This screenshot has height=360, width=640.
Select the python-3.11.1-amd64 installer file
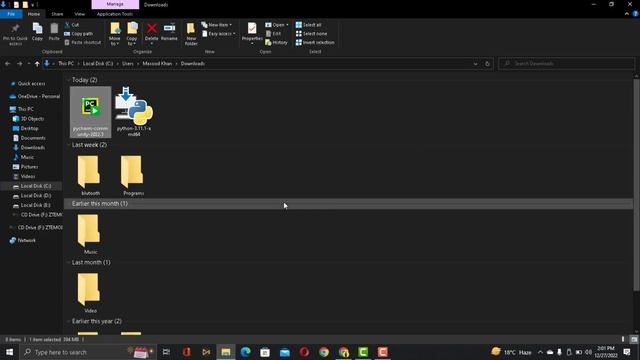tap(134, 112)
